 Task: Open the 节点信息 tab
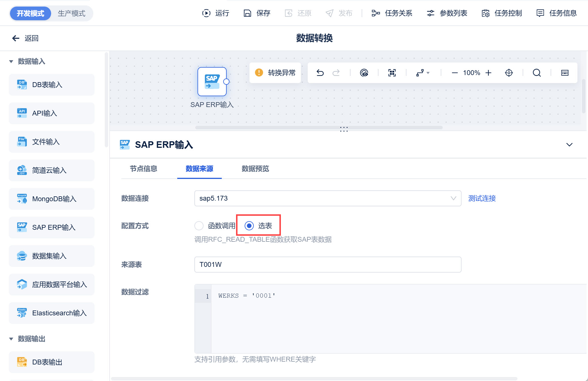click(144, 169)
